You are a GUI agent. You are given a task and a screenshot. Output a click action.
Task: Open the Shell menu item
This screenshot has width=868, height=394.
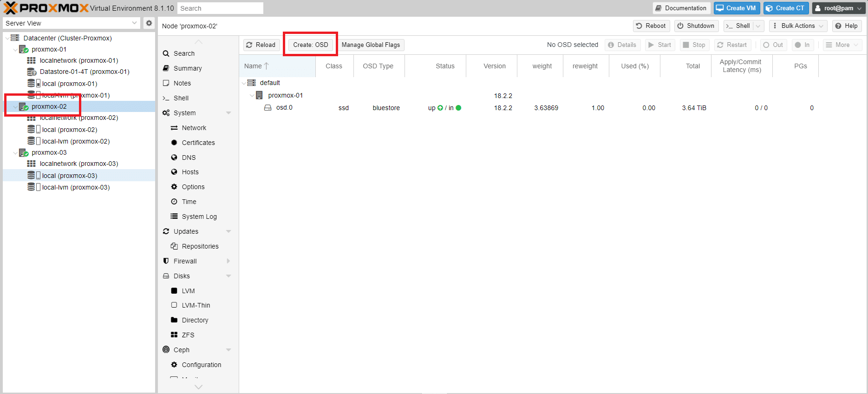click(198, 98)
